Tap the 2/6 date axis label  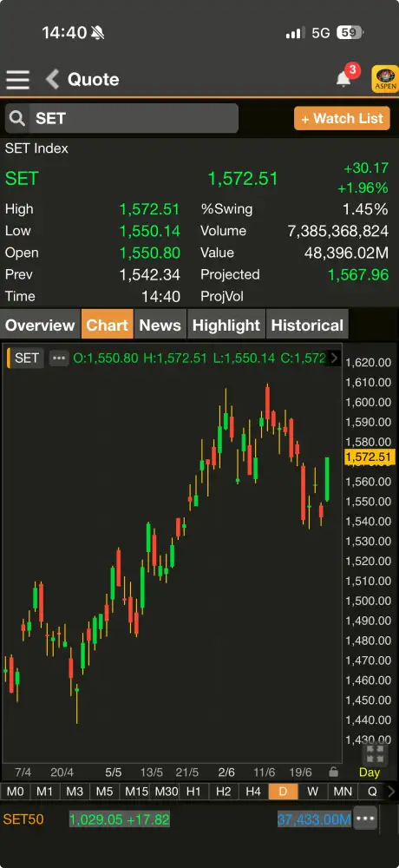[226, 773]
